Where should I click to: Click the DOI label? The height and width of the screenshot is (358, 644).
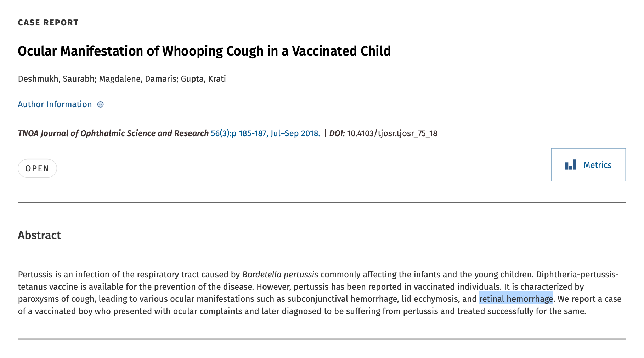[x=337, y=133]
